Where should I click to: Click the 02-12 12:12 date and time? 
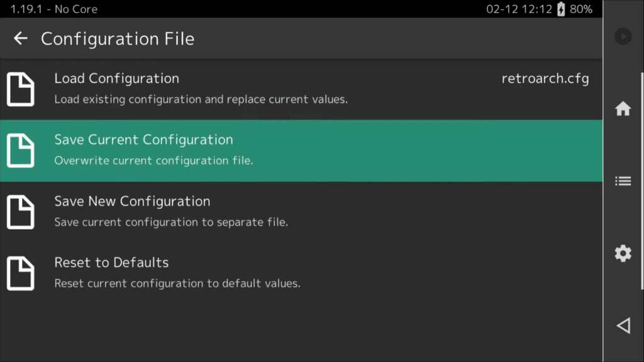519,9
